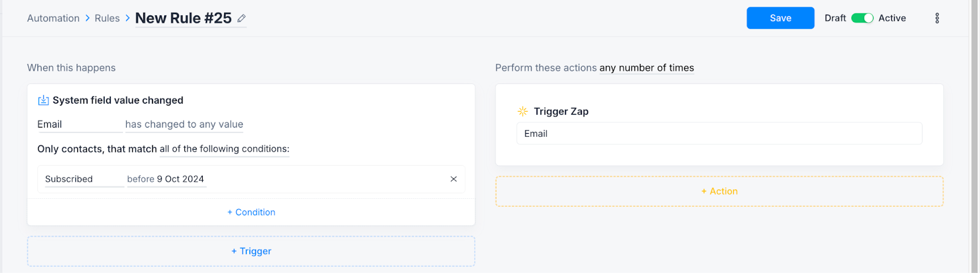Image resolution: width=980 pixels, height=273 pixels.
Task: Click the chevron after Rules breadcrumb
Action: tap(127, 18)
